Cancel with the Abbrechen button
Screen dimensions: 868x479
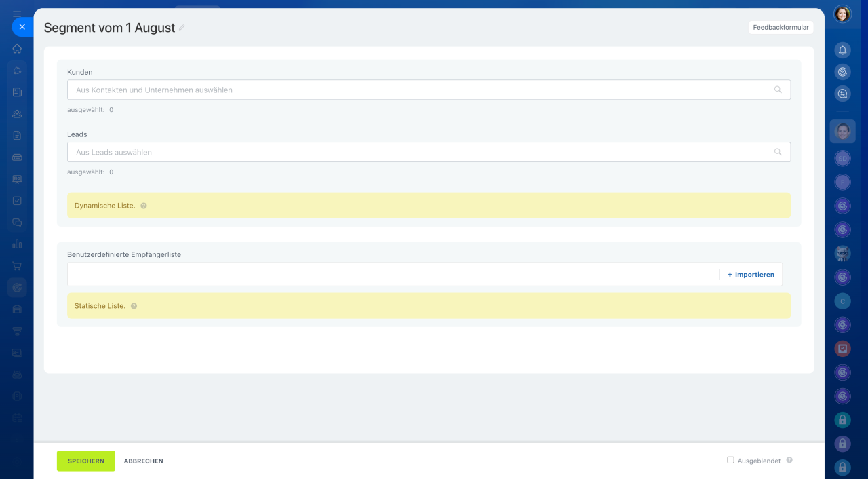coord(143,461)
